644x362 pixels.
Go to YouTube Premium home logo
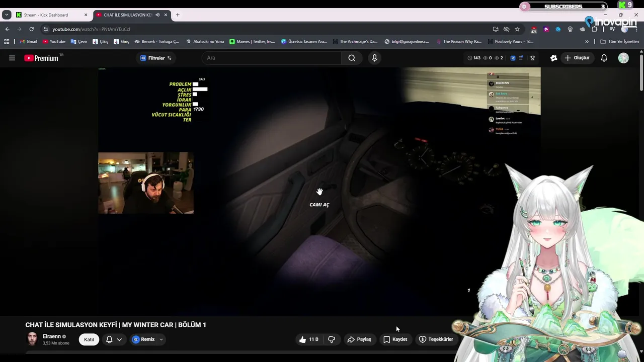[41, 58]
